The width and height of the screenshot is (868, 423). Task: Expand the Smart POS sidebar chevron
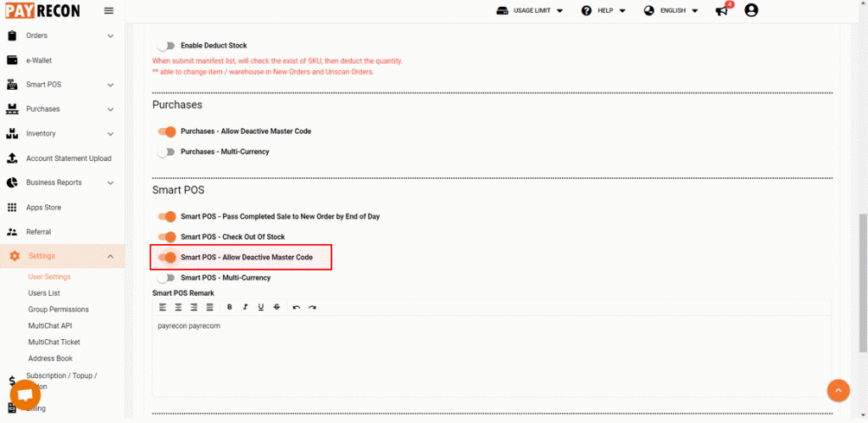coord(110,86)
